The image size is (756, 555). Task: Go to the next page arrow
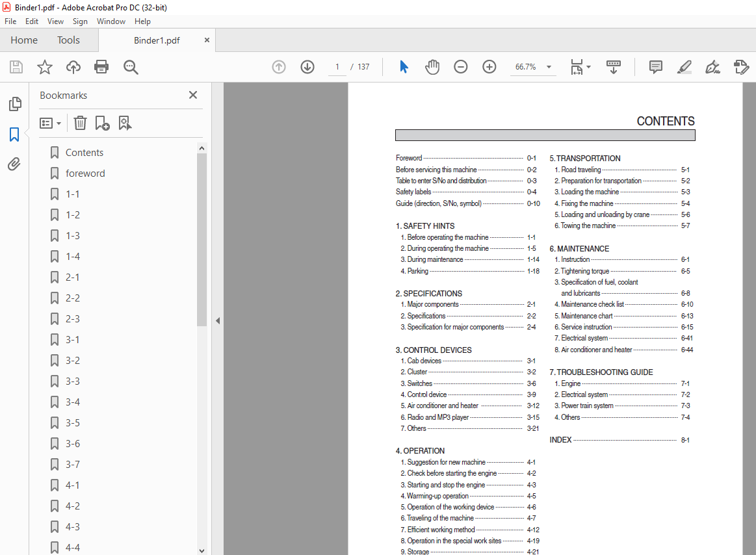(x=307, y=67)
